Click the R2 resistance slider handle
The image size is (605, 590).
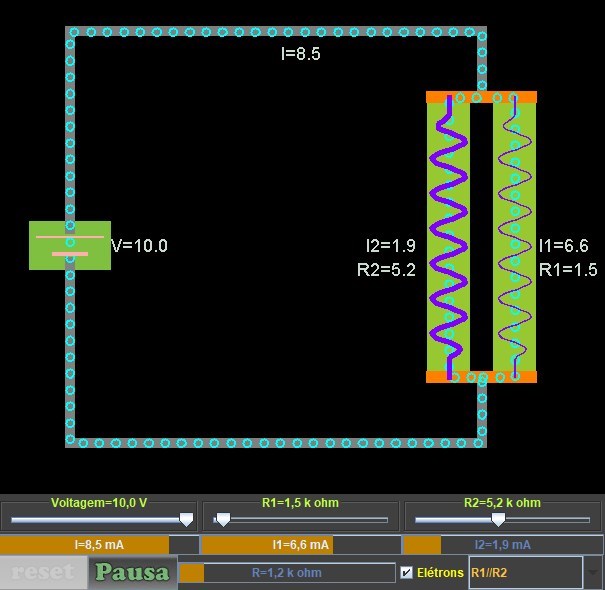click(x=498, y=520)
